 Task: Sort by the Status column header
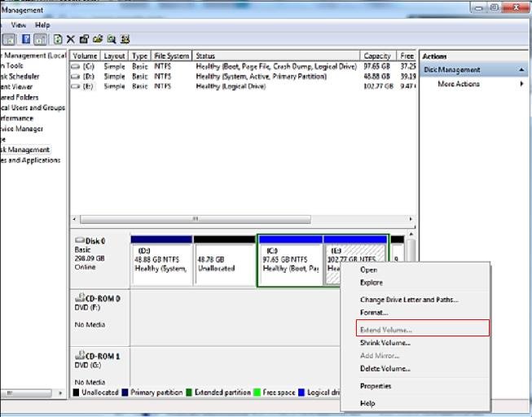276,56
